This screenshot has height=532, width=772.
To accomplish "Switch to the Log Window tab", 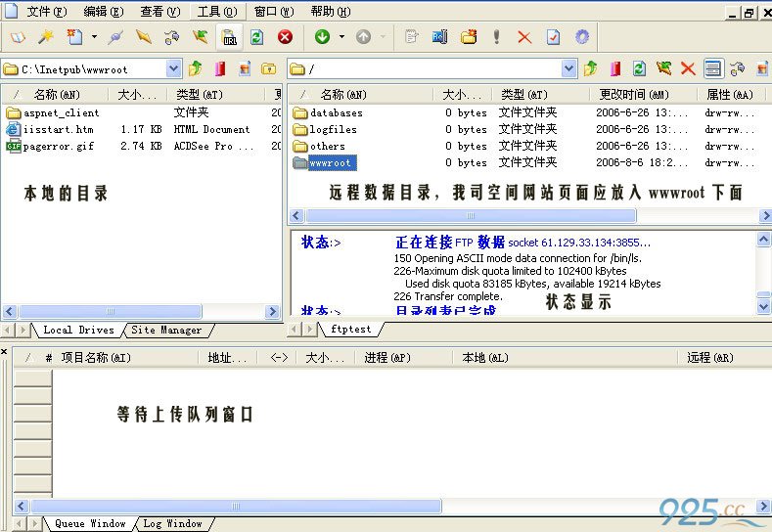I will [x=173, y=523].
